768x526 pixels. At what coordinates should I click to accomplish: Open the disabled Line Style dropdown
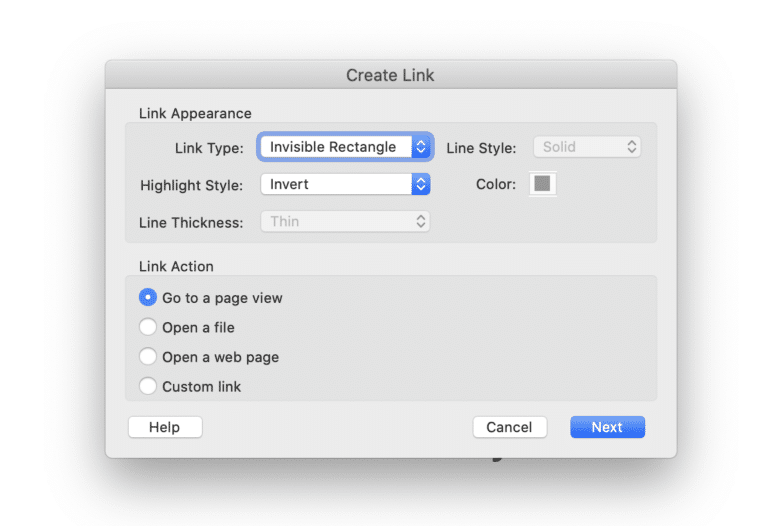587,147
